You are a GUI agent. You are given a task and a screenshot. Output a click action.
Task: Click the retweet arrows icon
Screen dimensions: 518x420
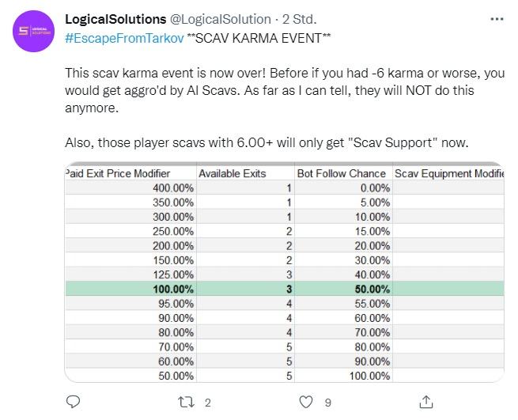[186, 402]
